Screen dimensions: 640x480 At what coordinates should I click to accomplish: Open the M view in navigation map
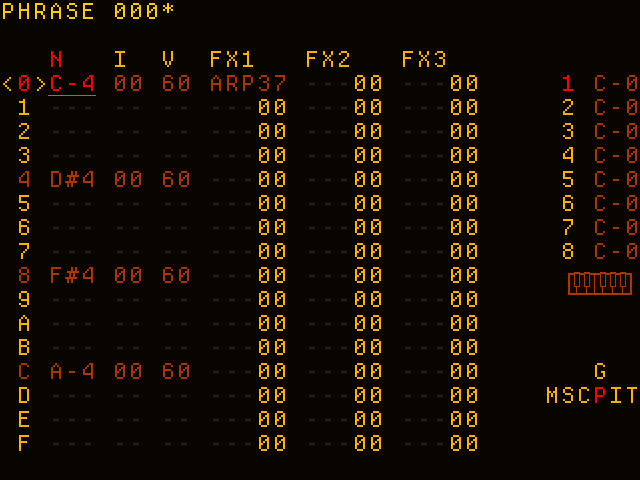click(552, 396)
